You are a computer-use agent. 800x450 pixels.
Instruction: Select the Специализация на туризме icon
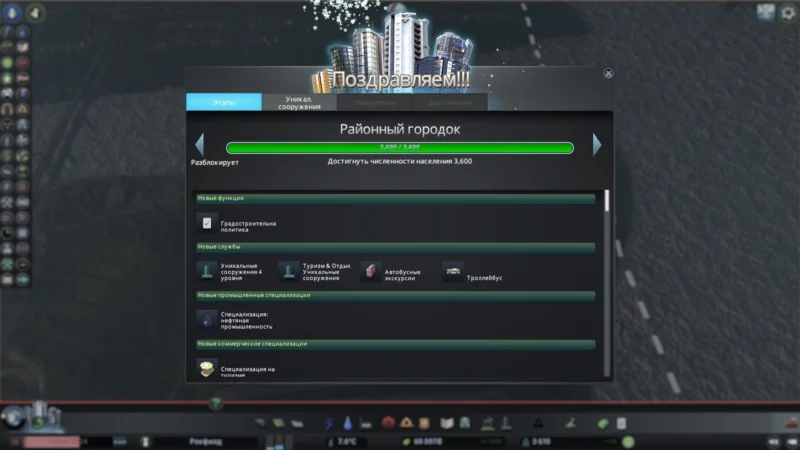(x=207, y=368)
